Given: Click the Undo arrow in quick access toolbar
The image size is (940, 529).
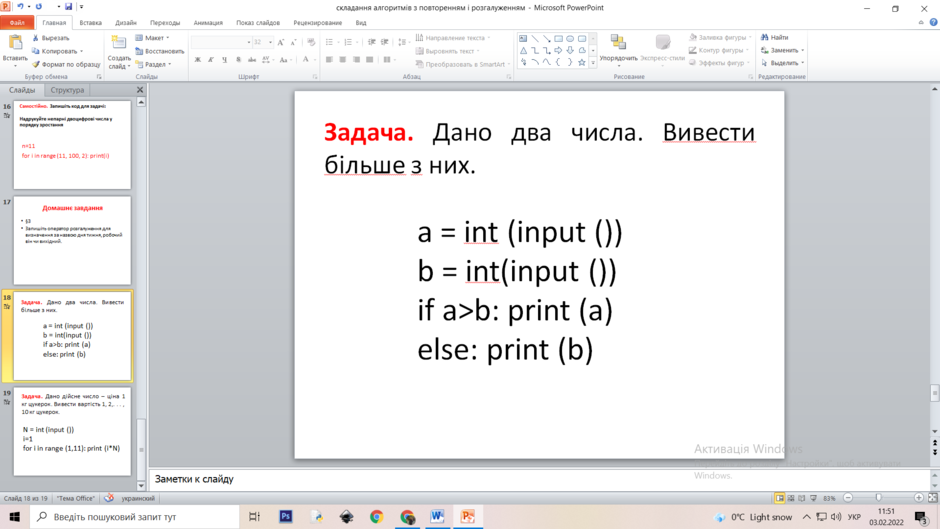Looking at the screenshot, I should [x=20, y=7].
